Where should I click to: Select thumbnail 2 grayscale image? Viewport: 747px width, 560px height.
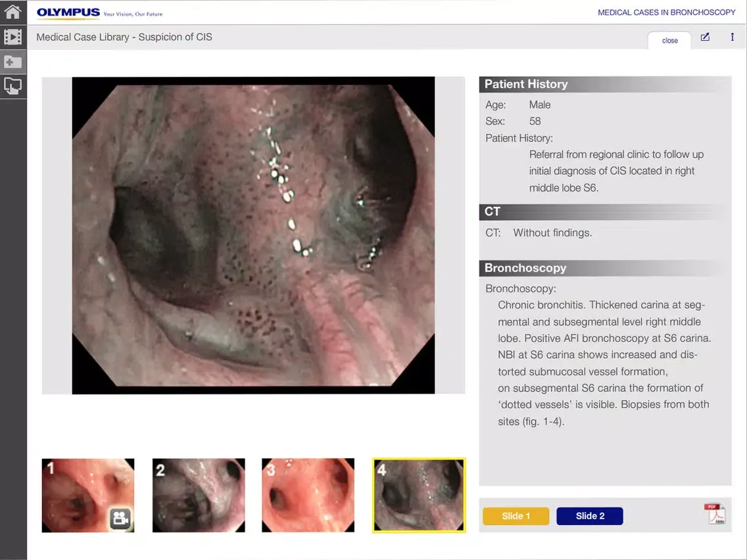(x=199, y=495)
